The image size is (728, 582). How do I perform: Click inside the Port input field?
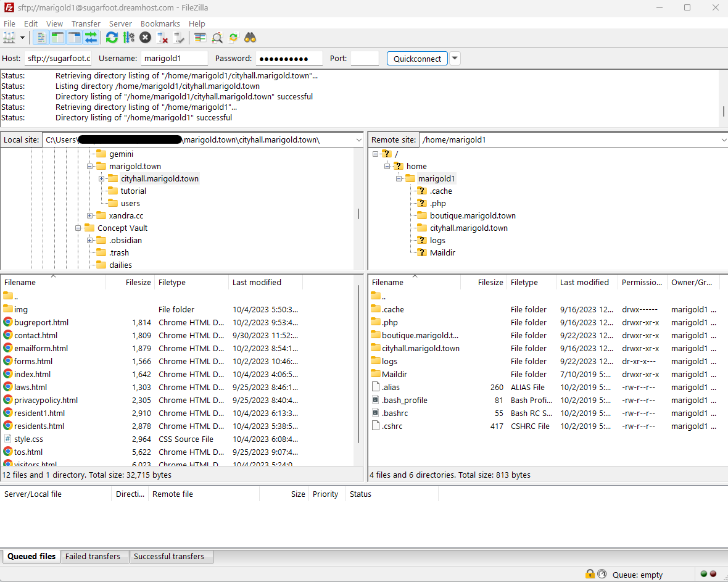364,58
